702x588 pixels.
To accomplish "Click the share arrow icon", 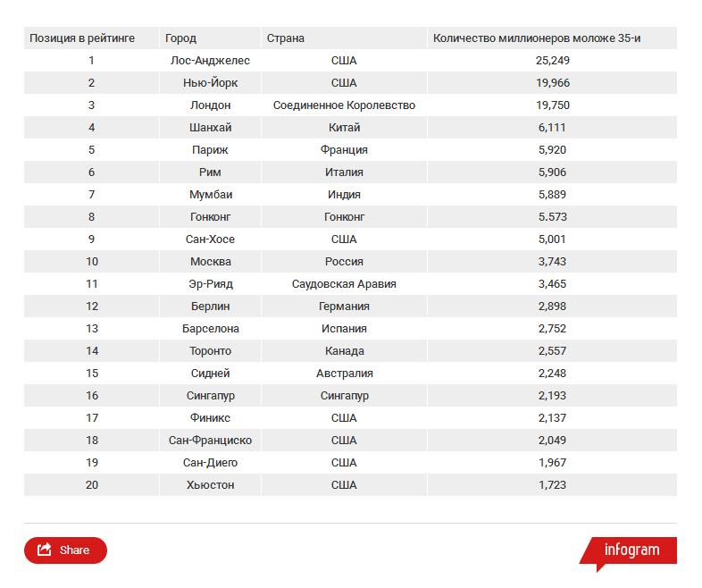I will pos(45,550).
